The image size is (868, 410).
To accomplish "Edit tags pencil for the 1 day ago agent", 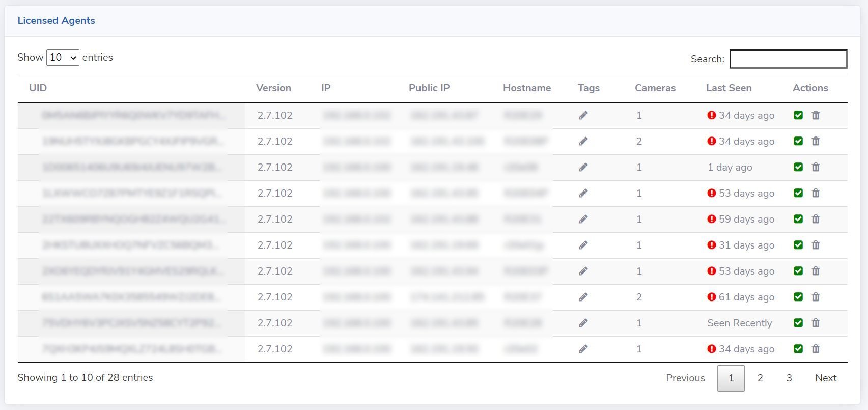I will pos(583,167).
